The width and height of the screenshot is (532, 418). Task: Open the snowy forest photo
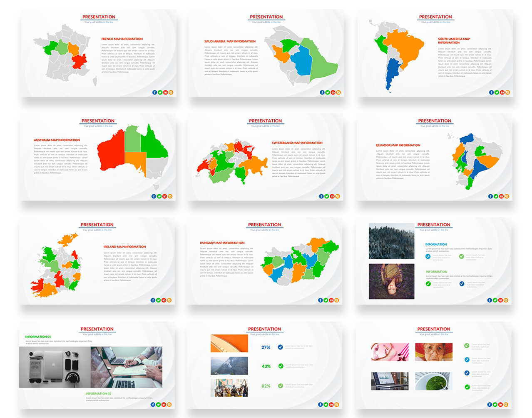click(392, 241)
